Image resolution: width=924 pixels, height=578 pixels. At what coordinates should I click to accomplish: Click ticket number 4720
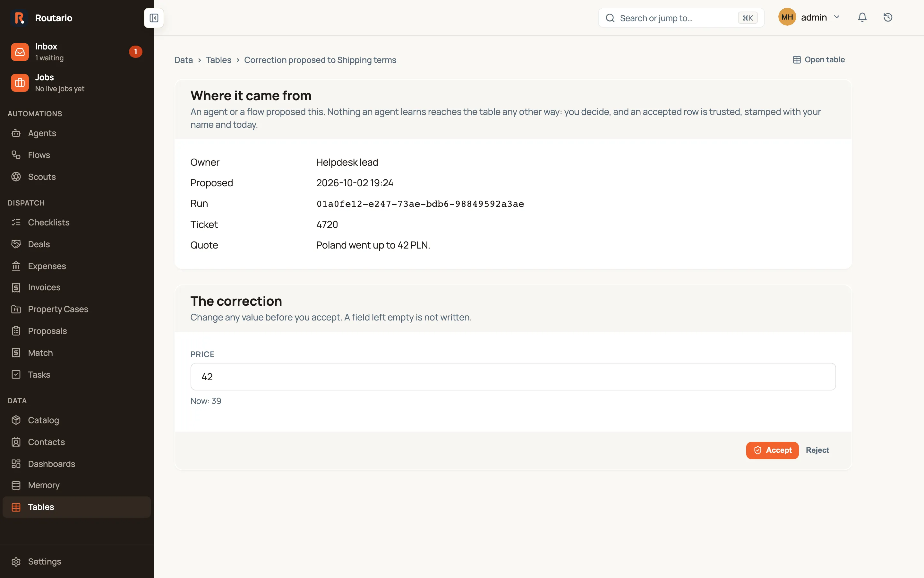pyautogui.click(x=327, y=224)
